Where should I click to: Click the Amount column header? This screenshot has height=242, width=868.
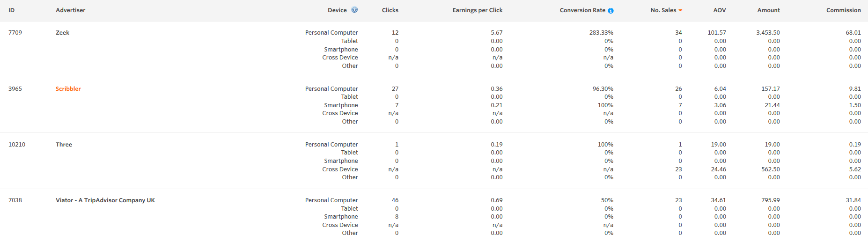pos(768,10)
